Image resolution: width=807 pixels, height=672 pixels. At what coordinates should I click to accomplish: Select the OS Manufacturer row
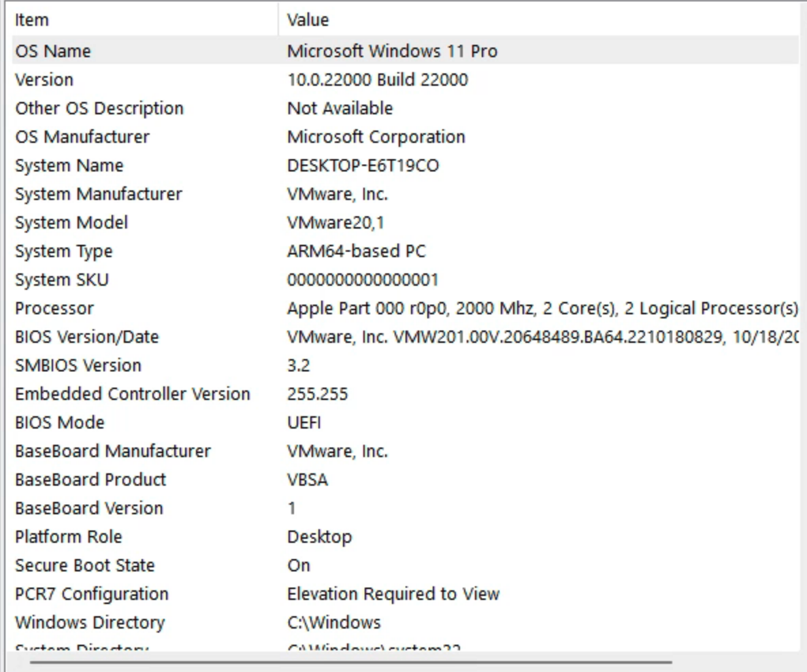[82, 137]
